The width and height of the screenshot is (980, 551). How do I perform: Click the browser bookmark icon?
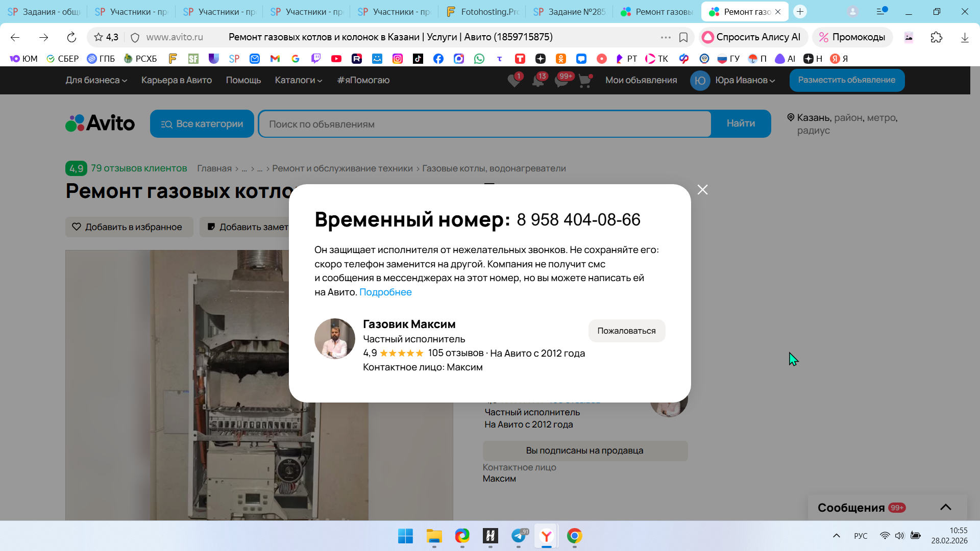tap(683, 37)
